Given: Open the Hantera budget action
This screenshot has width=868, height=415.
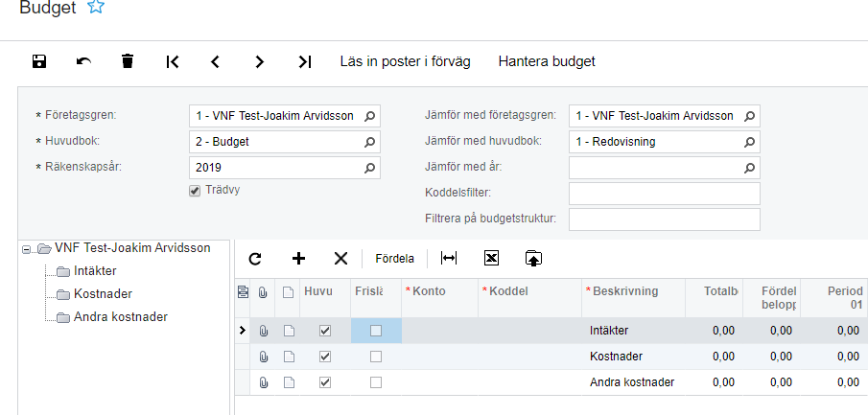Looking at the screenshot, I should click(547, 61).
